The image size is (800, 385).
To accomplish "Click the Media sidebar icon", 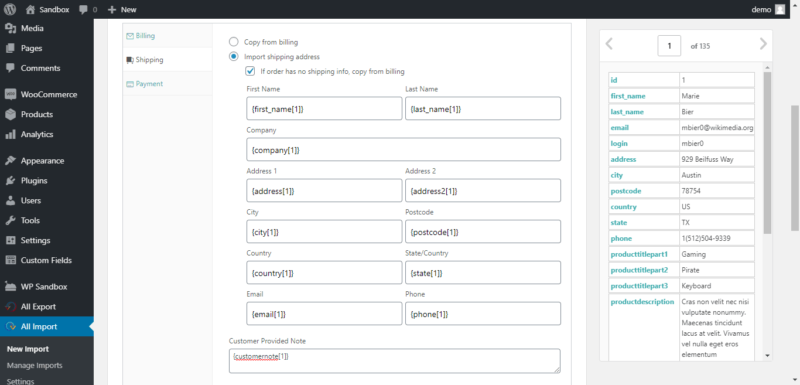I will pos(10,29).
